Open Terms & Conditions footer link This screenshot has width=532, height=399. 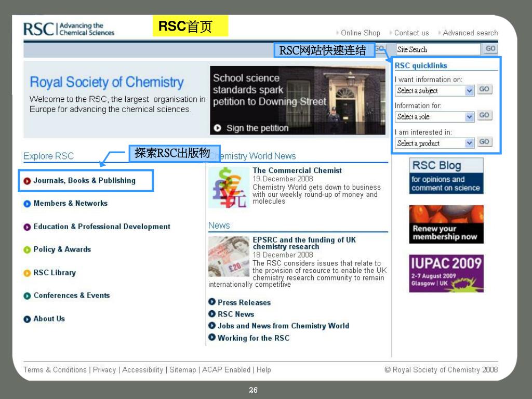tap(55, 370)
